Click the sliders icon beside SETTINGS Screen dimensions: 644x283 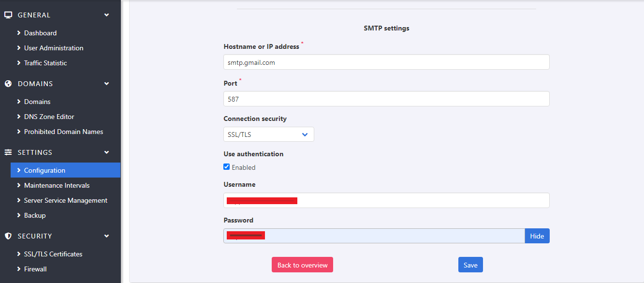8,152
